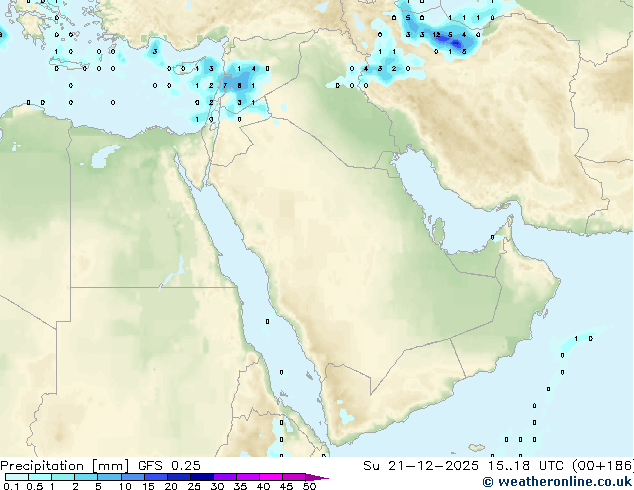Select the "[mm]" unit label
Viewport: 634px width, 490px height.
point(111,466)
